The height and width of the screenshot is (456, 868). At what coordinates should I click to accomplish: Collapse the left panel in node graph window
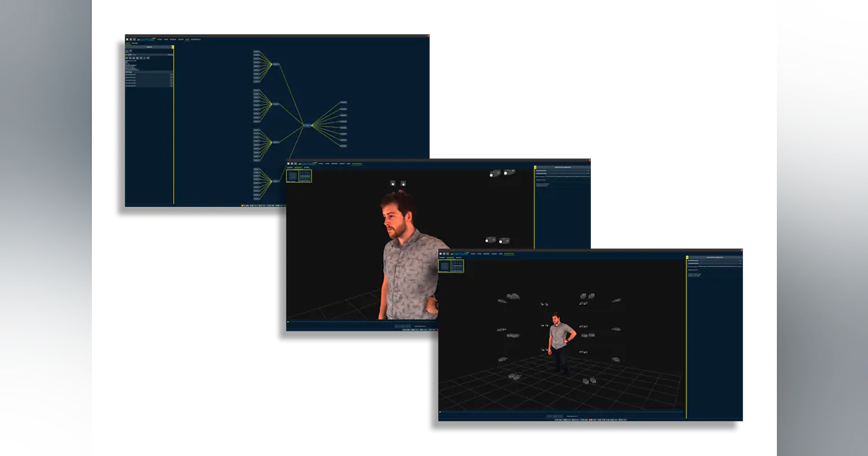pyautogui.click(x=171, y=47)
